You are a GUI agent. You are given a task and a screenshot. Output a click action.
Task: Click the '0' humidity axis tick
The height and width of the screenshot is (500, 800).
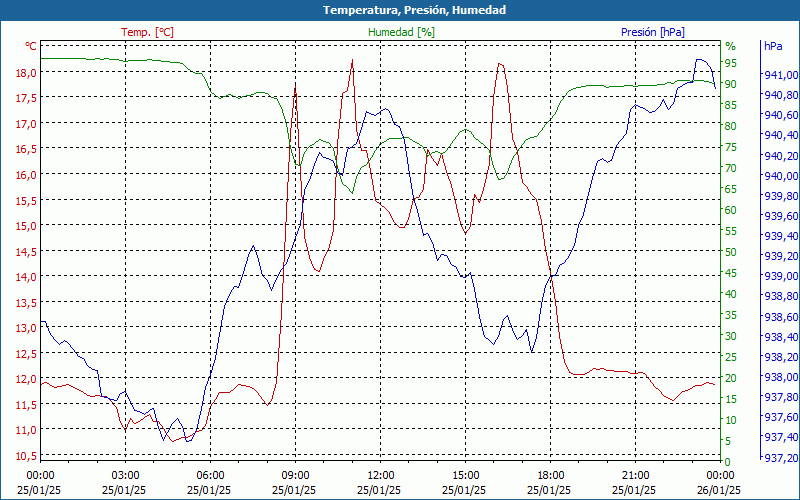pos(728,462)
